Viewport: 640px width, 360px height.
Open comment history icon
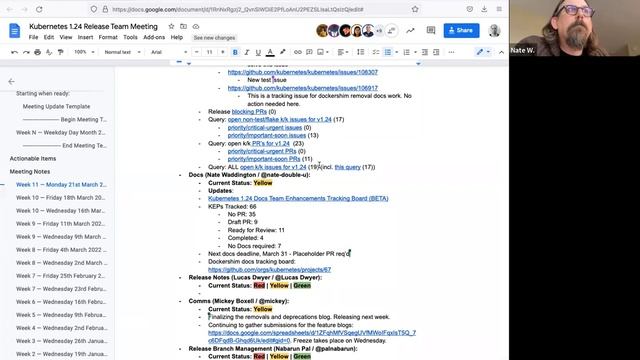[x=431, y=30]
